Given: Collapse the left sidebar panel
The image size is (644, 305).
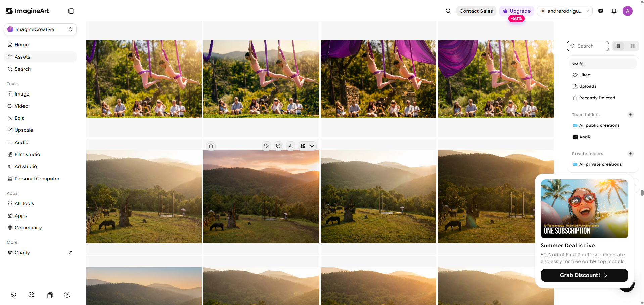Looking at the screenshot, I should (x=71, y=11).
